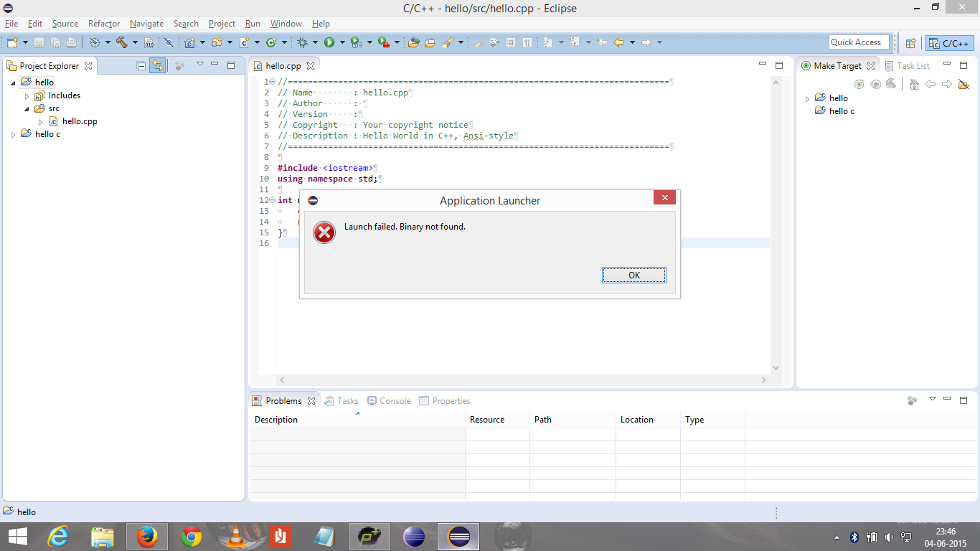Expand the hello c project node
Screen dimensions: 980x551
click(13, 134)
